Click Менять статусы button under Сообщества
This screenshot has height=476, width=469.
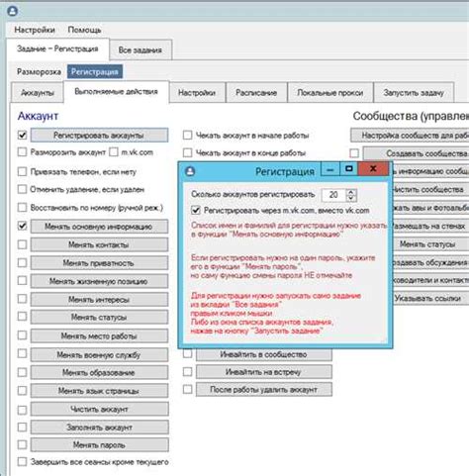(430, 244)
